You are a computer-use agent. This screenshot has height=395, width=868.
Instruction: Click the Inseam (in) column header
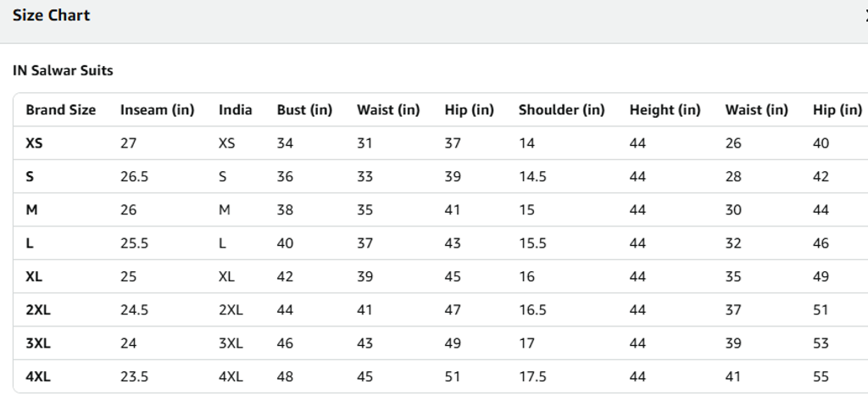click(157, 110)
